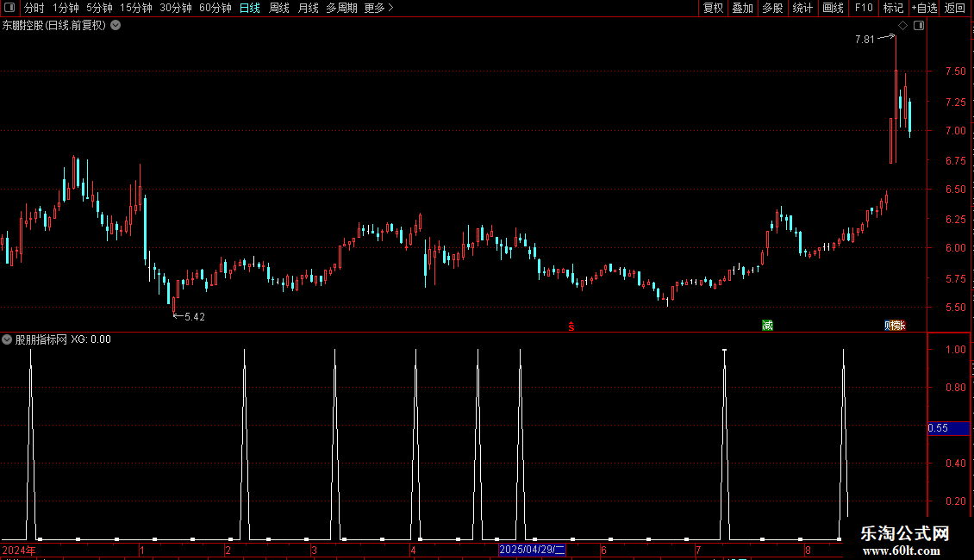The width and height of the screenshot is (974, 560).
Task: Open the 多周期 multi-period view
Action: coord(341,8)
